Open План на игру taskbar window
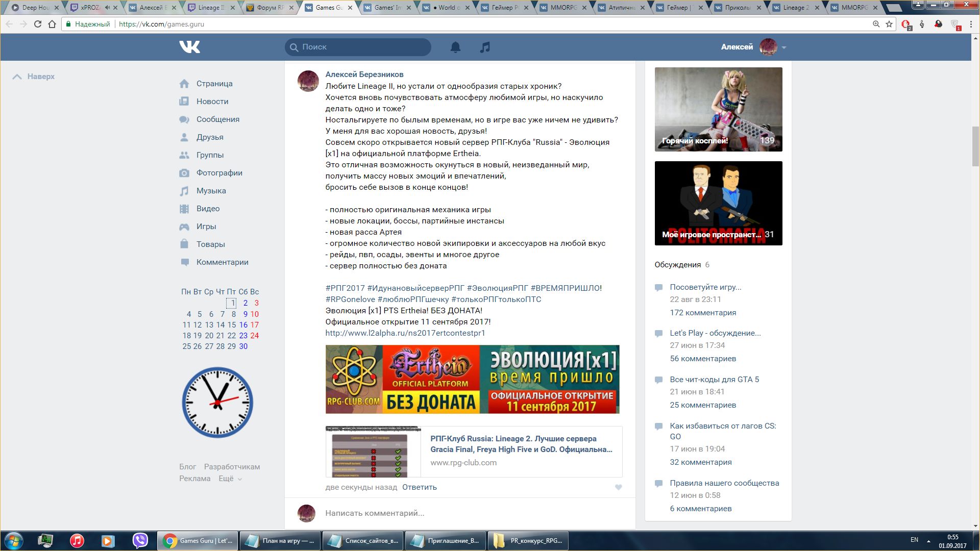Screen dimensions: 980x551 point(280,541)
